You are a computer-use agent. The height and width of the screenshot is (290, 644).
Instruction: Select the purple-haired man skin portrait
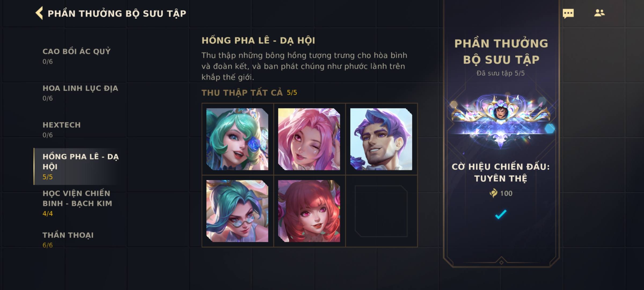(381, 139)
